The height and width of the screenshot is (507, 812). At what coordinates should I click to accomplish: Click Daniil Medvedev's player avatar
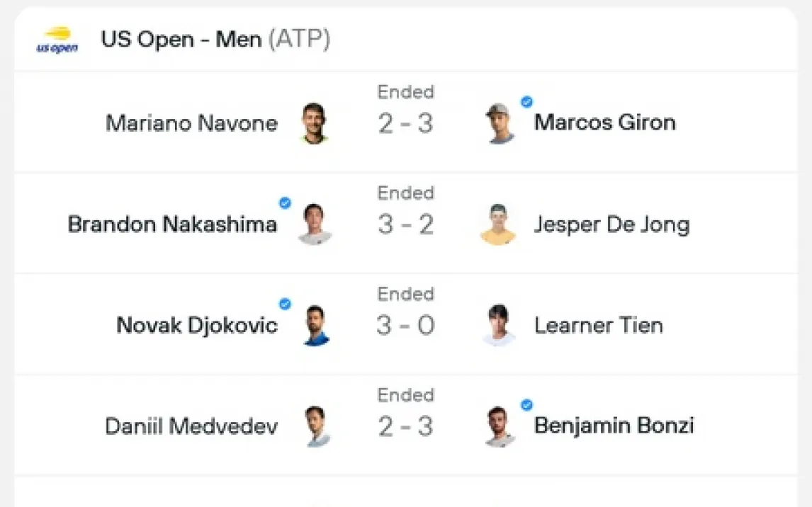pos(316,426)
